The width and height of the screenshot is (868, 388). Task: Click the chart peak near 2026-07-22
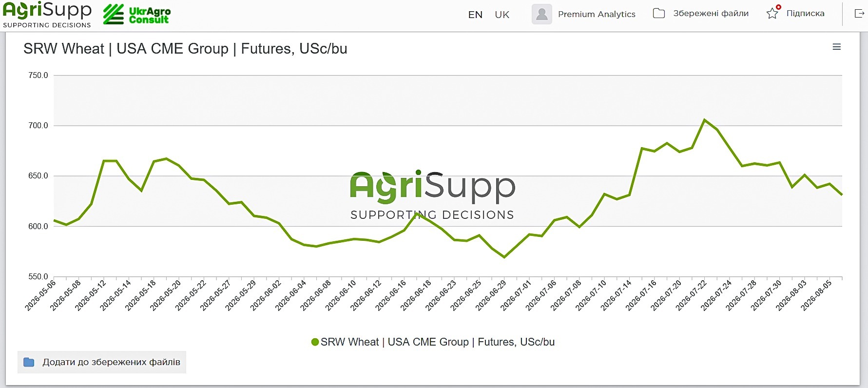[704, 119]
